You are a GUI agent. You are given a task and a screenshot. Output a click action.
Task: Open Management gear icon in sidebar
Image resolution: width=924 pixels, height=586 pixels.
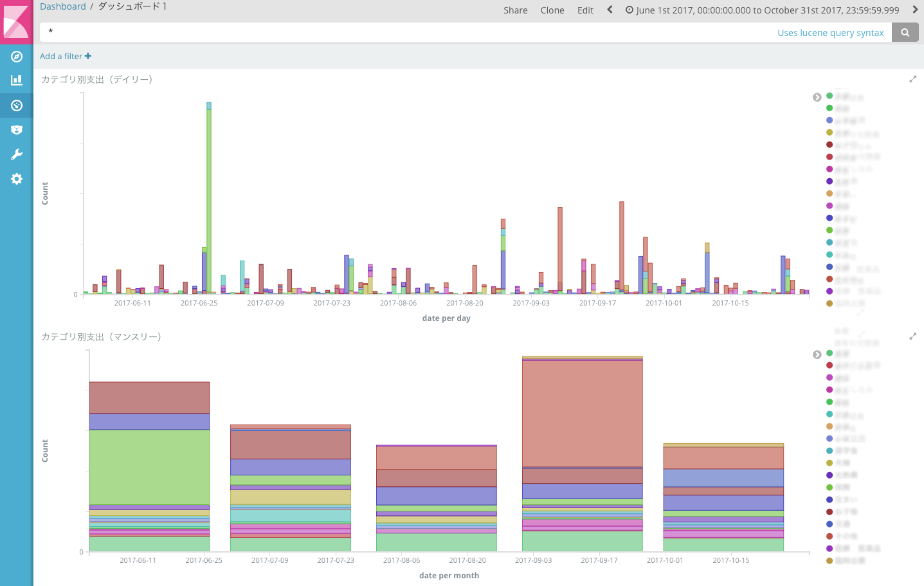[17, 179]
